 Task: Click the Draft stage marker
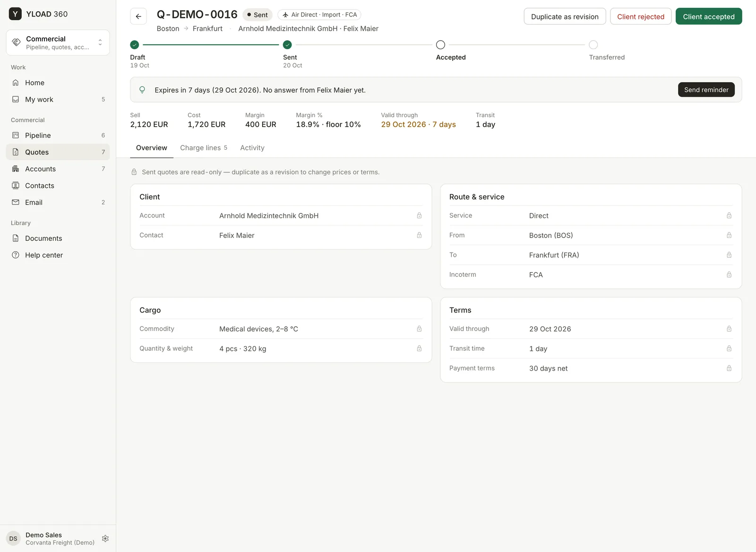135,45
